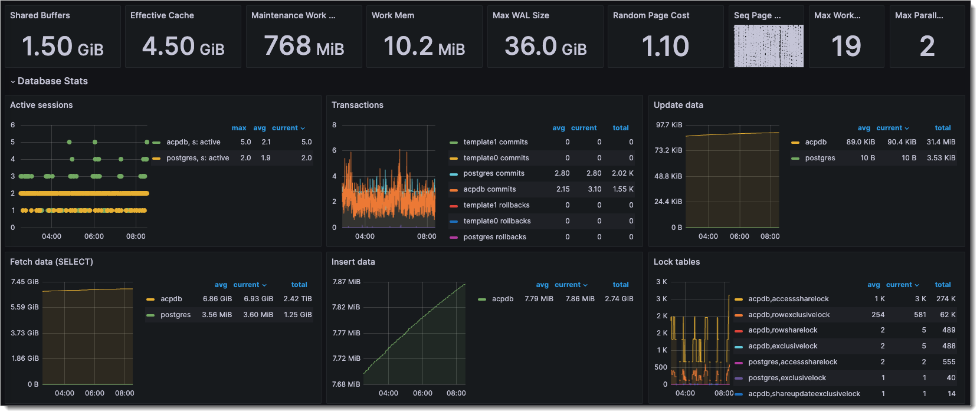Image resolution: width=980 pixels, height=415 pixels.
Task: Open Active sessions panel title menu
Action: (41, 105)
